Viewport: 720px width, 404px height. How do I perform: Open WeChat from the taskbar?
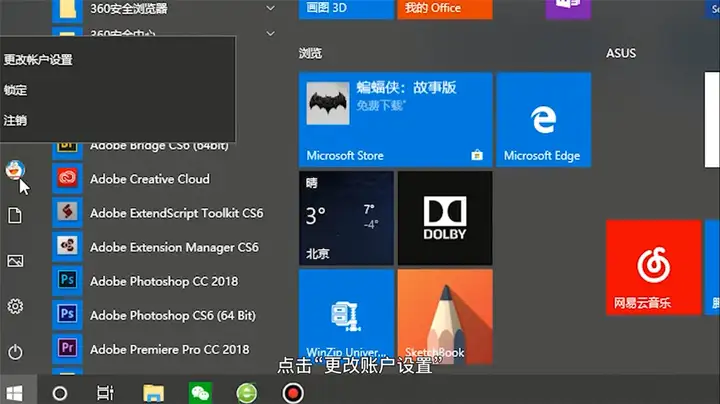tap(200, 393)
